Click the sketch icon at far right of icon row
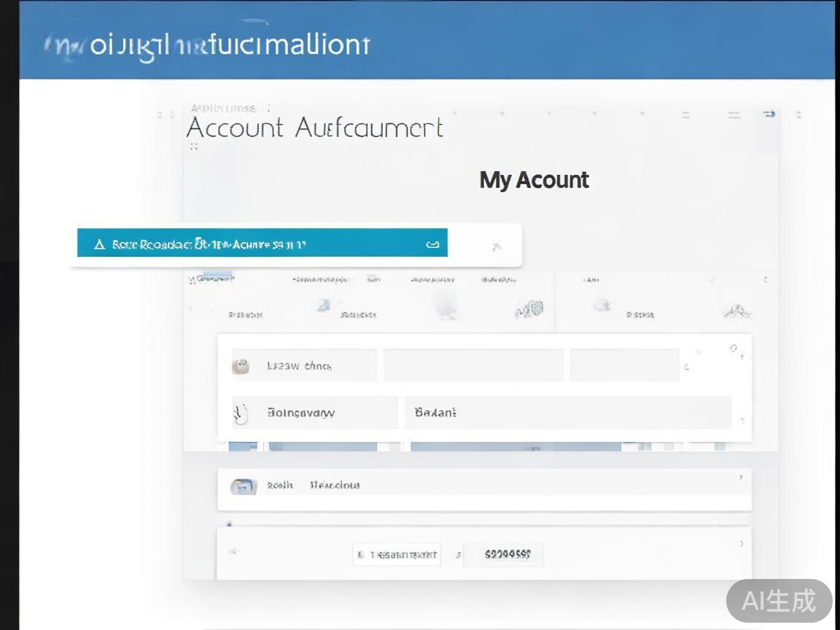Viewport: 840px width, 630px height. [736, 311]
